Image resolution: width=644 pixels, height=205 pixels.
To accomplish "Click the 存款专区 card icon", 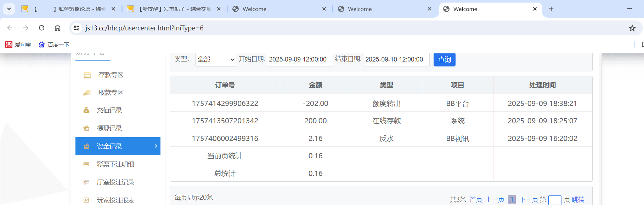I will point(87,75).
